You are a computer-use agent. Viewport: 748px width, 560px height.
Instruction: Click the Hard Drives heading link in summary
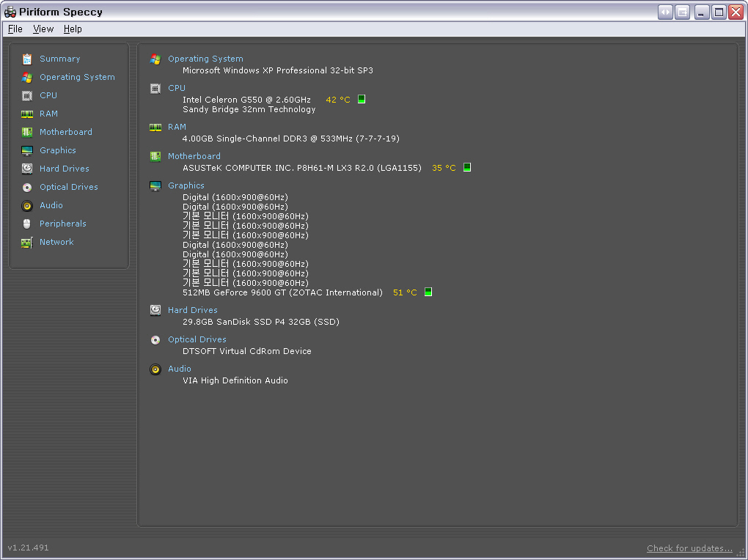tap(193, 311)
